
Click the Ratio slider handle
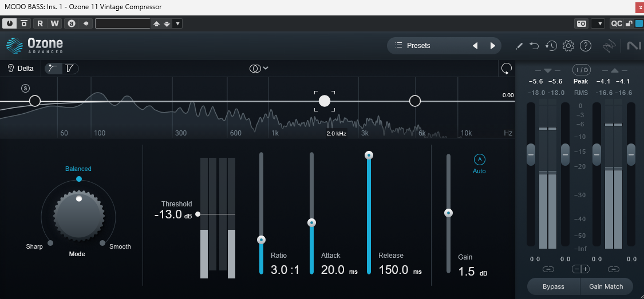coord(261,240)
